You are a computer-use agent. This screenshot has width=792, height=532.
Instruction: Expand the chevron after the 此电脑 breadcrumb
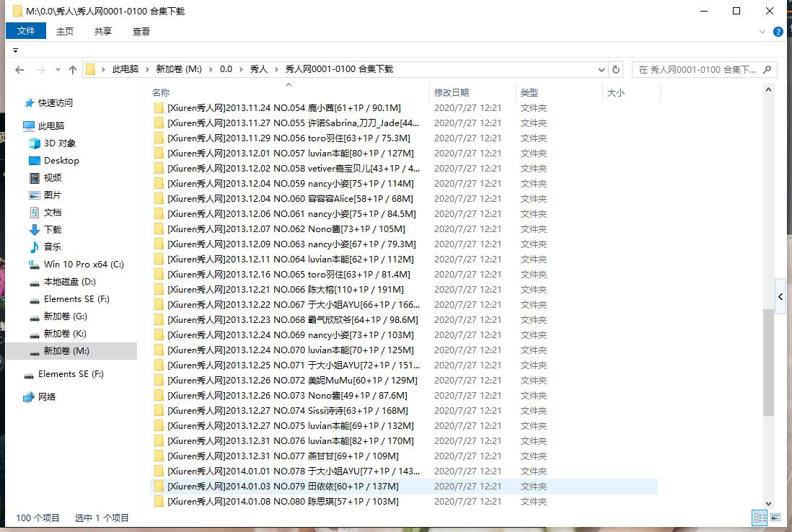coord(147,69)
